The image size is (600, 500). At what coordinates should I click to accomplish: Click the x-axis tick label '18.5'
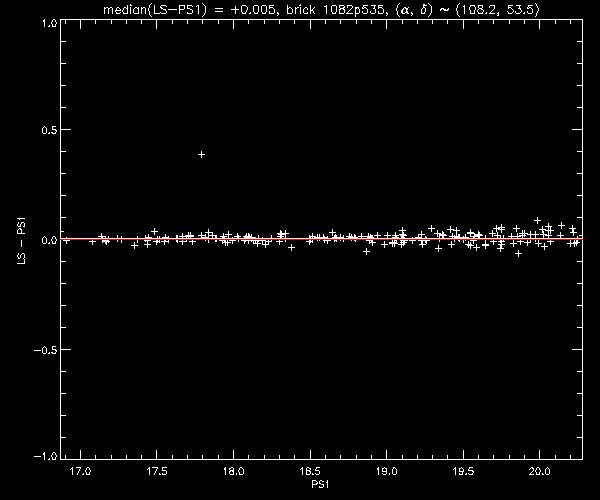310,471
